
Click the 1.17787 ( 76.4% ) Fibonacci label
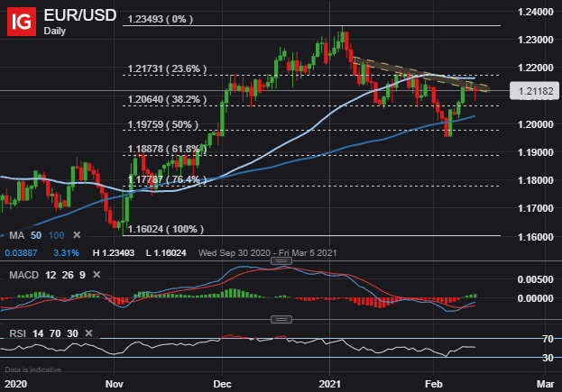click(x=167, y=179)
